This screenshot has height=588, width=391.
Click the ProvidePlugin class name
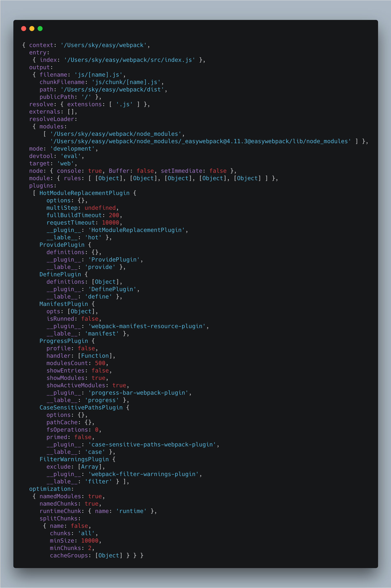(62, 245)
